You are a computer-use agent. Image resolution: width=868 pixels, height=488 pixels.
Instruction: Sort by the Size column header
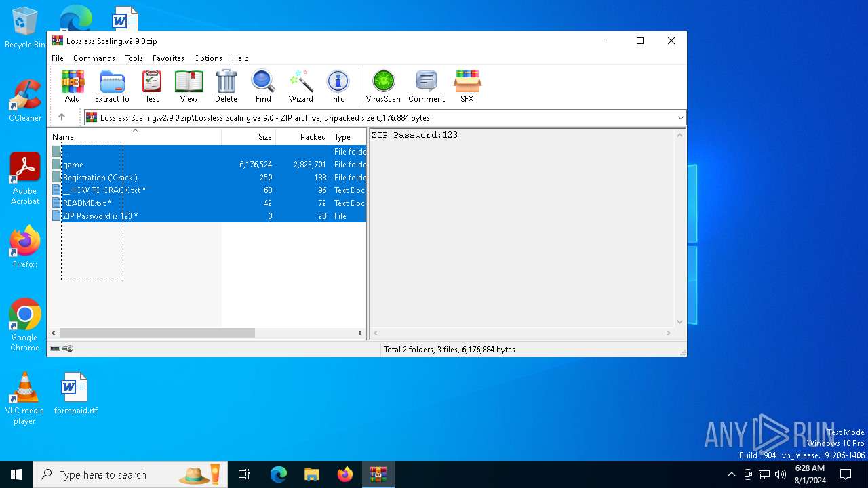coord(248,136)
